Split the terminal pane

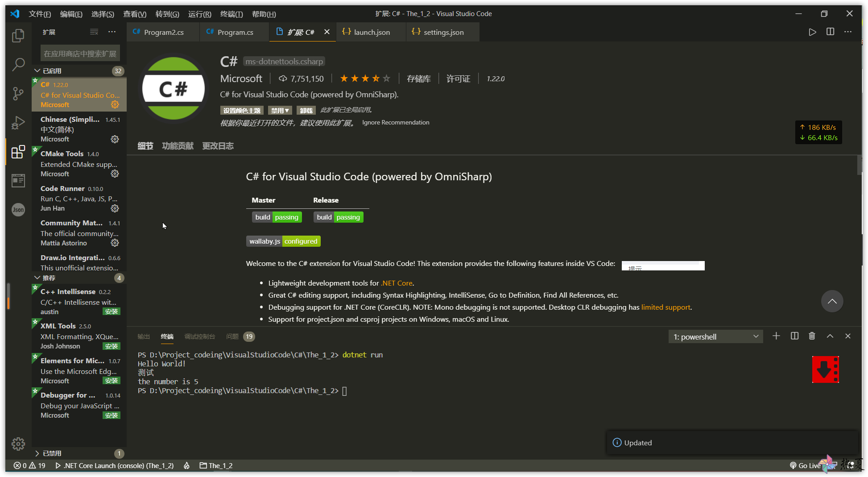[794, 336]
